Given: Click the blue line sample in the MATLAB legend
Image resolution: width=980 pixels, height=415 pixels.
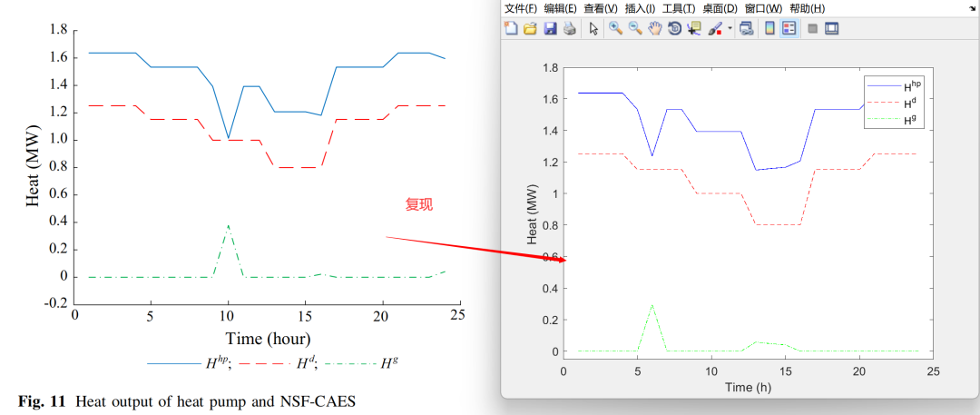Looking at the screenshot, I should (x=883, y=85).
